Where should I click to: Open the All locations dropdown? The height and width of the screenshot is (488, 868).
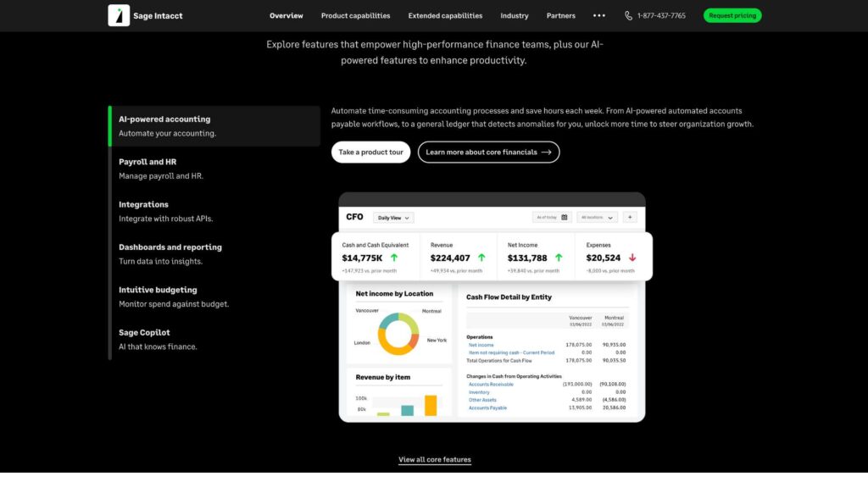[x=596, y=217]
